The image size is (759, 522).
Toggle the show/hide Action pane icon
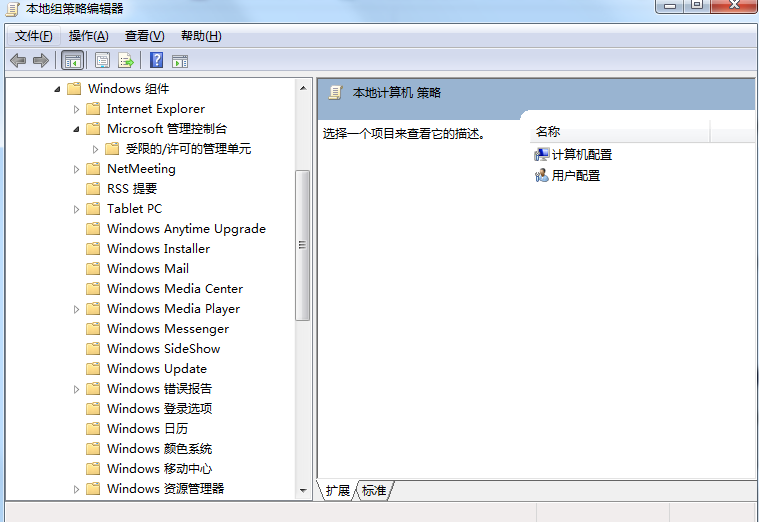click(180, 61)
